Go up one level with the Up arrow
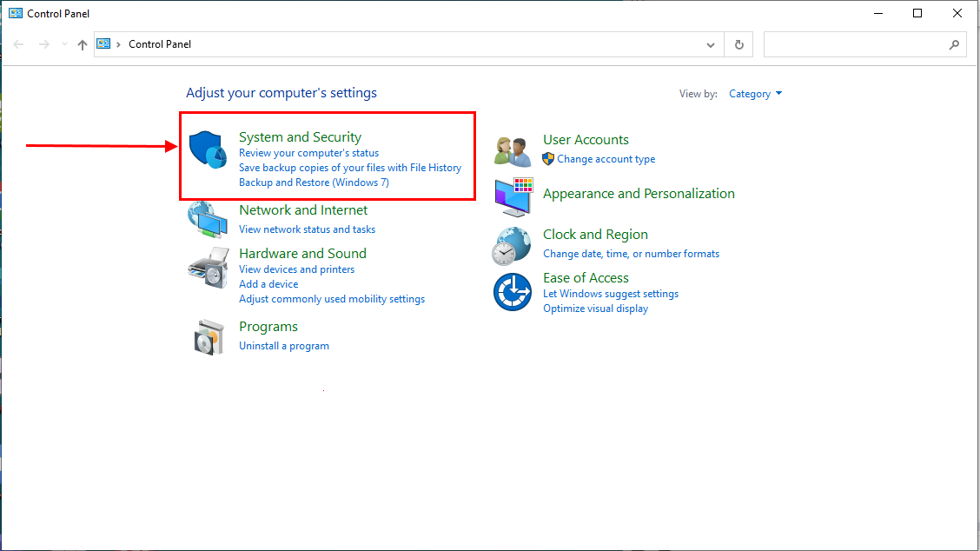980x551 pixels. click(x=83, y=44)
